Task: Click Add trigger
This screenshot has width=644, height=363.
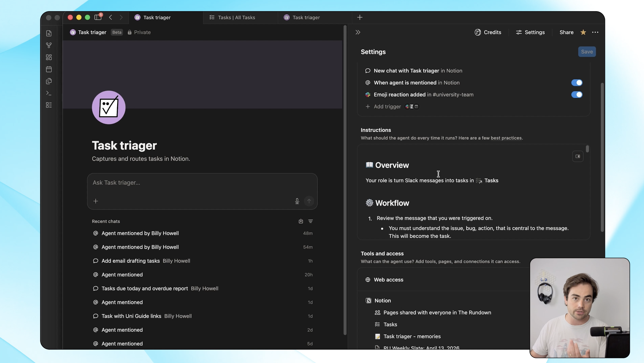Action: pyautogui.click(x=387, y=106)
